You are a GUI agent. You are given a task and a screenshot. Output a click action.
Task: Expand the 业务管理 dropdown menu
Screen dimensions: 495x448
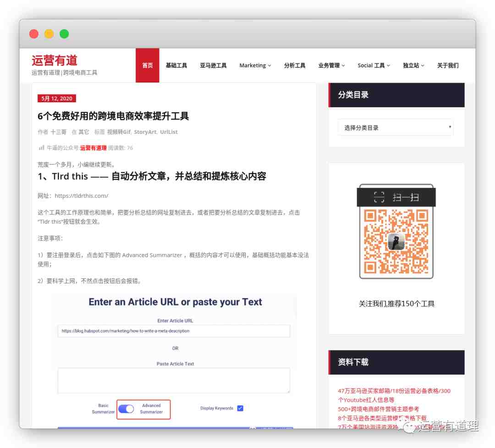tap(331, 66)
